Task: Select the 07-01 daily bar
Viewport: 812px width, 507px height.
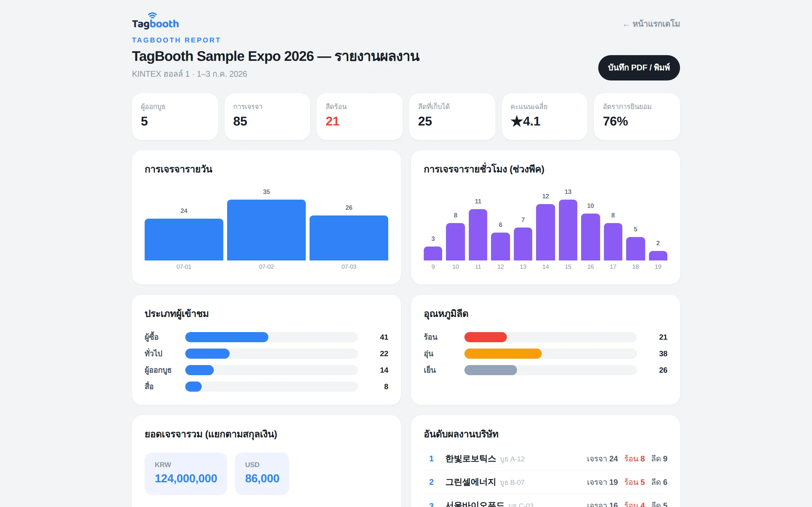Action: tap(184, 240)
